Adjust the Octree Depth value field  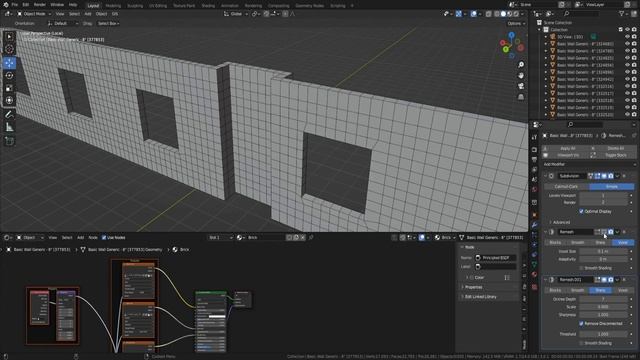[603, 299]
